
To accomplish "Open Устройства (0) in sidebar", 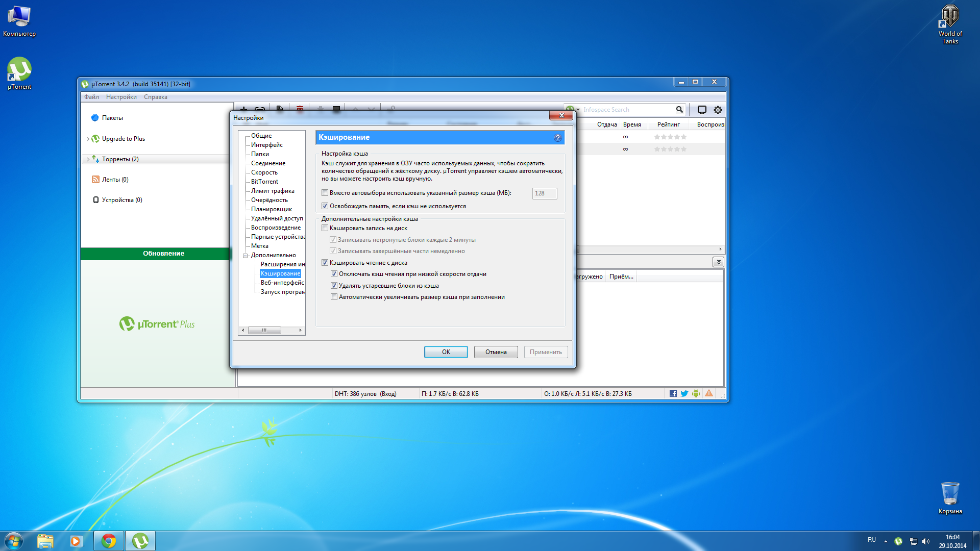I will click(121, 200).
